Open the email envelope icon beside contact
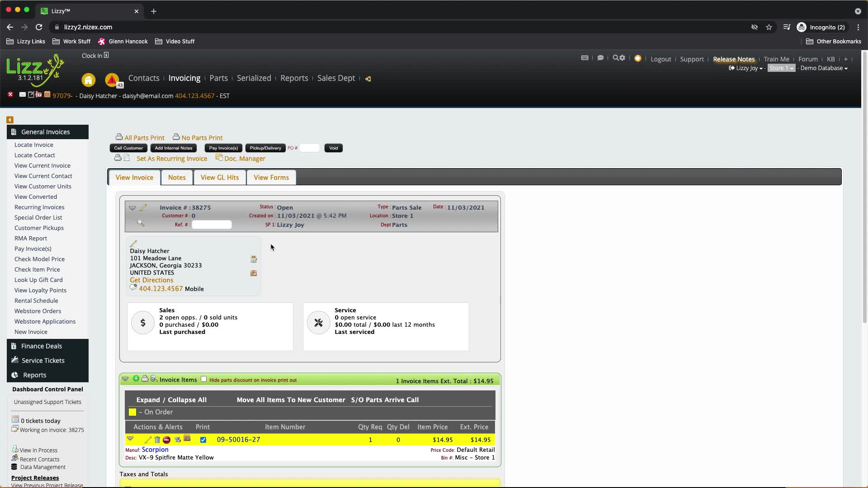Image resolution: width=868 pixels, height=488 pixels. 22,95
